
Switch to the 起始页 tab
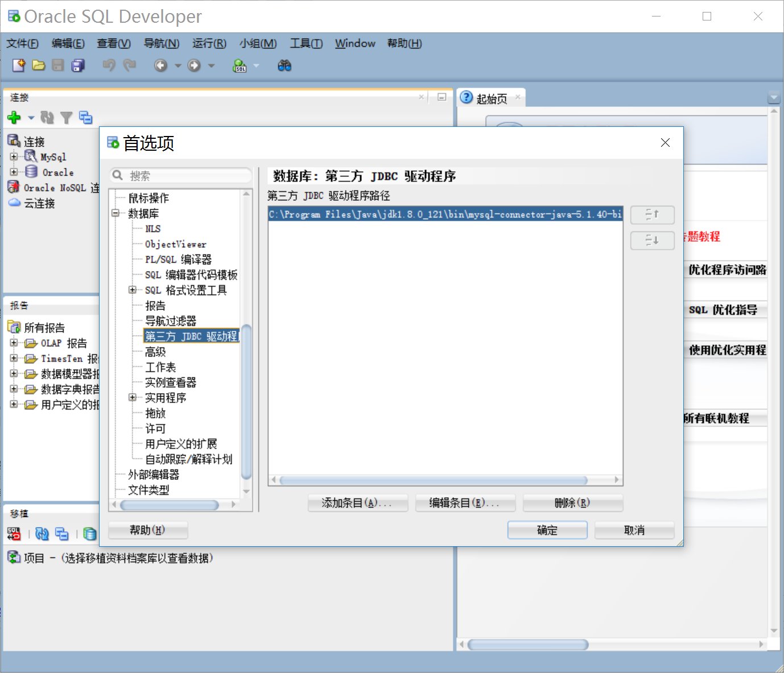tap(492, 98)
